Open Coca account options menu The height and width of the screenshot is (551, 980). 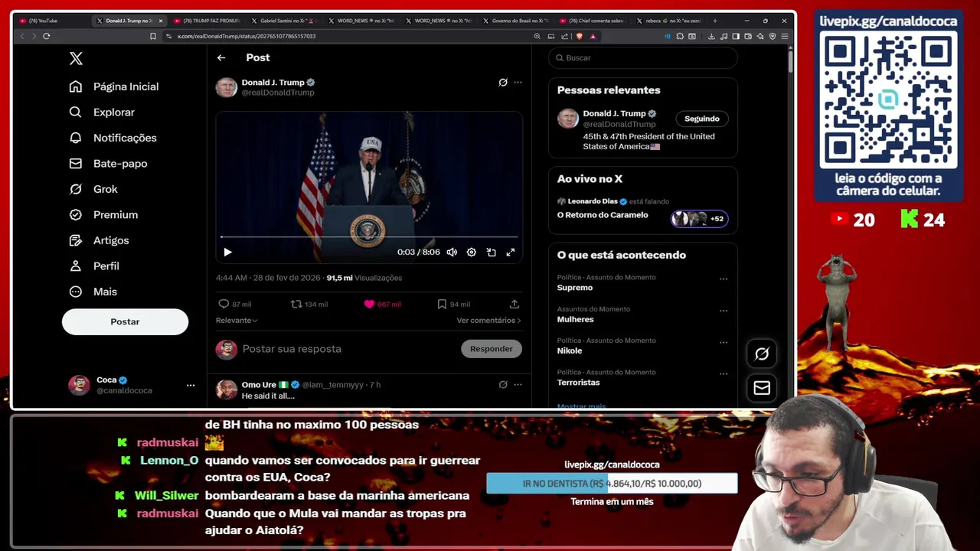pyautogui.click(x=191, y=385)
